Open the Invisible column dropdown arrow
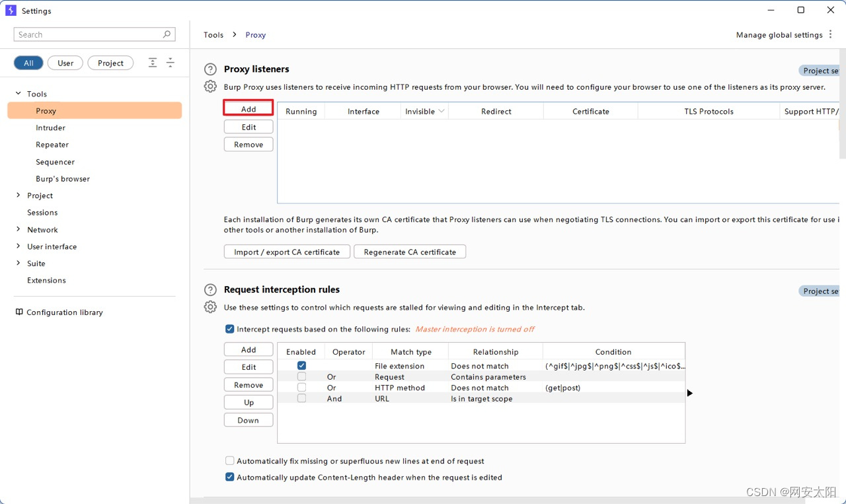 pyautogui.click(x=441, y=111)
